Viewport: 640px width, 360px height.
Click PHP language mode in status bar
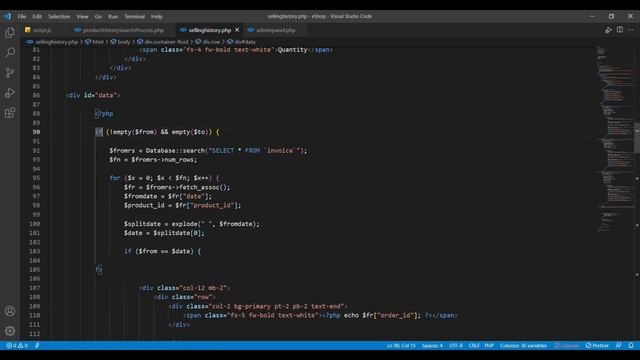489,345
